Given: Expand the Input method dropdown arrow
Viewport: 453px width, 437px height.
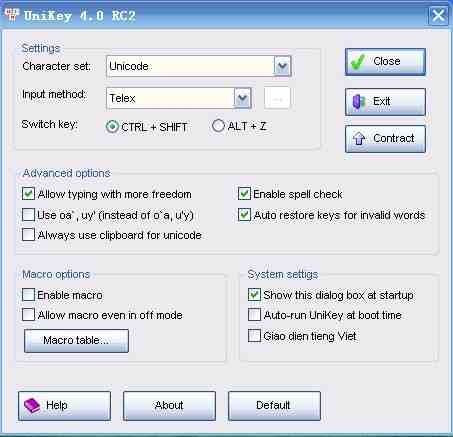Looking at the screenshot, I should tap(243, 98).
